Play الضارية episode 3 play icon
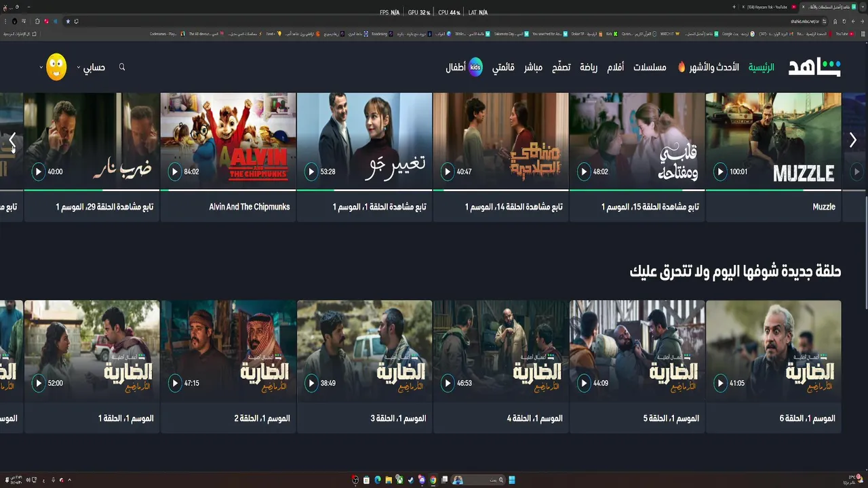 [311, 383]
